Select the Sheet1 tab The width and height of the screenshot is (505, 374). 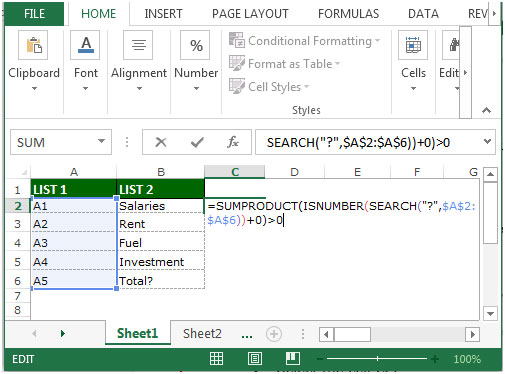point(137,333)
